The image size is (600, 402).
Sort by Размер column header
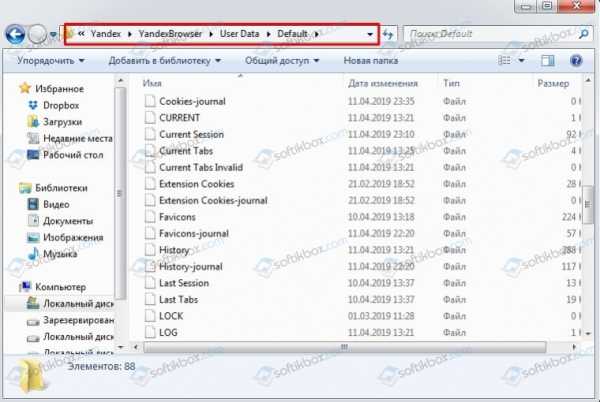(x=553, y=83)
